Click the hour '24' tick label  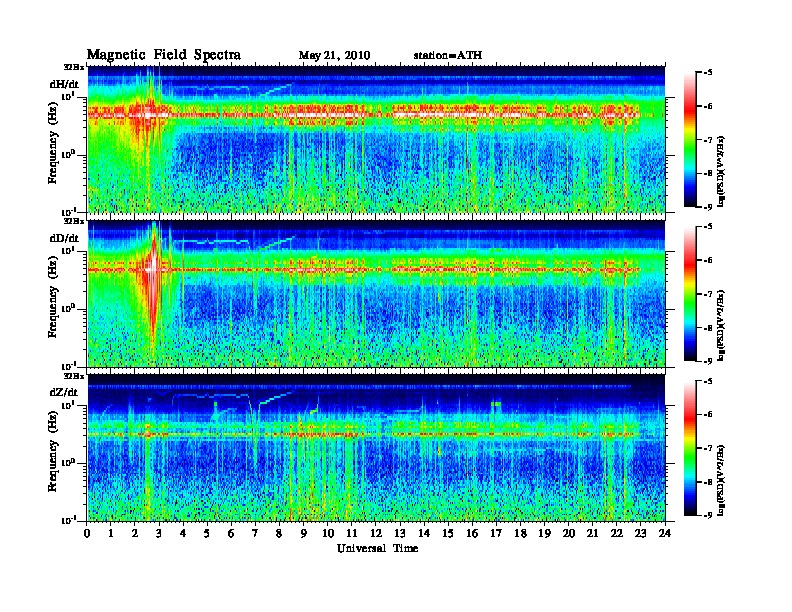coord(665,533)
